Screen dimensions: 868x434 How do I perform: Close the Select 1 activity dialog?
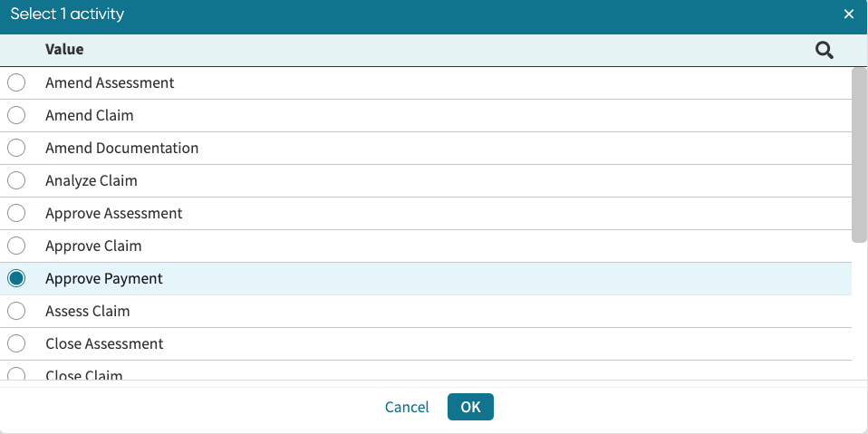point(849,14)
